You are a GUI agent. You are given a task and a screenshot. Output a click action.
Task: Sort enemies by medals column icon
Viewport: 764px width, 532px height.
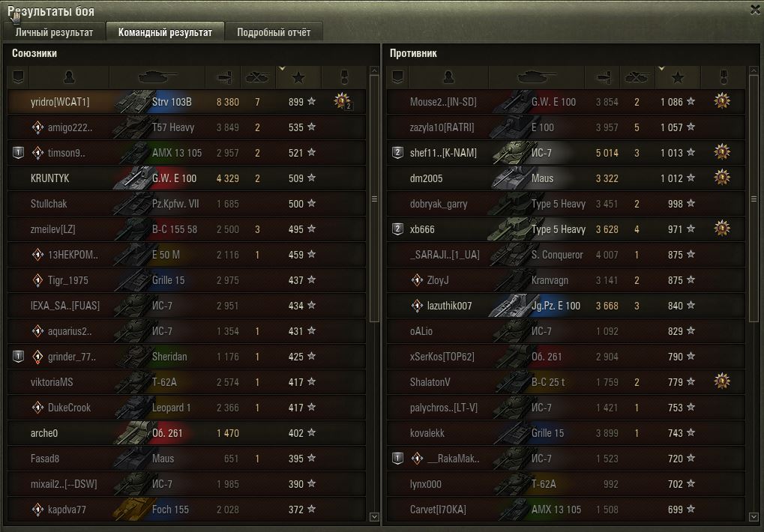pos(724,77)
